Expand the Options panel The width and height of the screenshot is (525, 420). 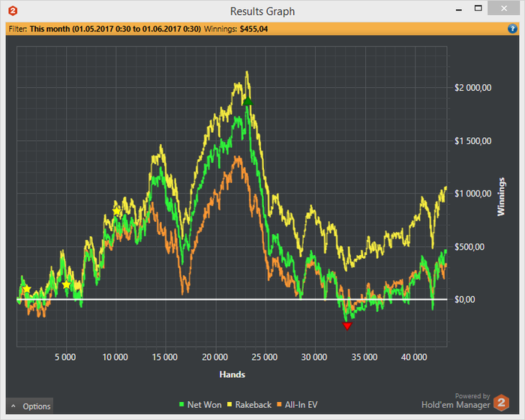pos(30,406)
